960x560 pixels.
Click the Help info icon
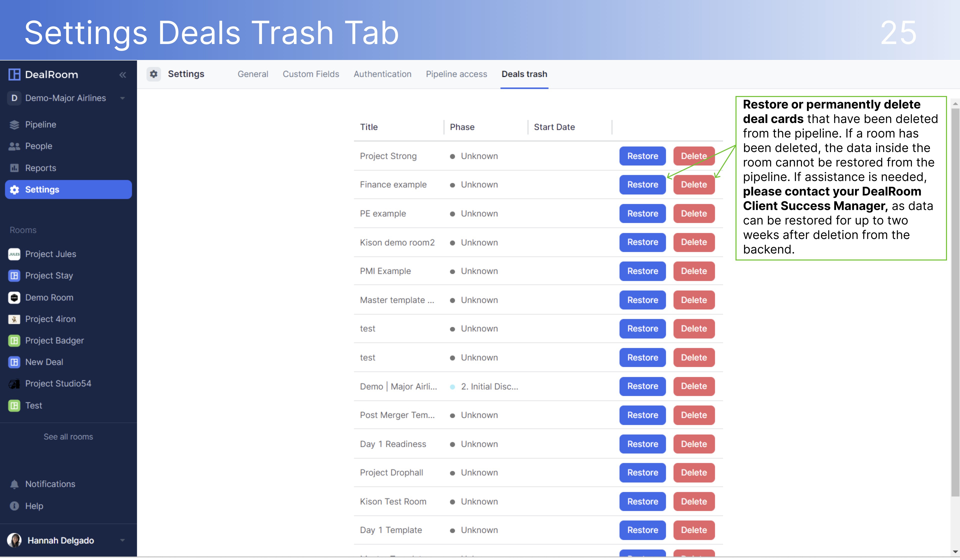[x=14, y=506]
